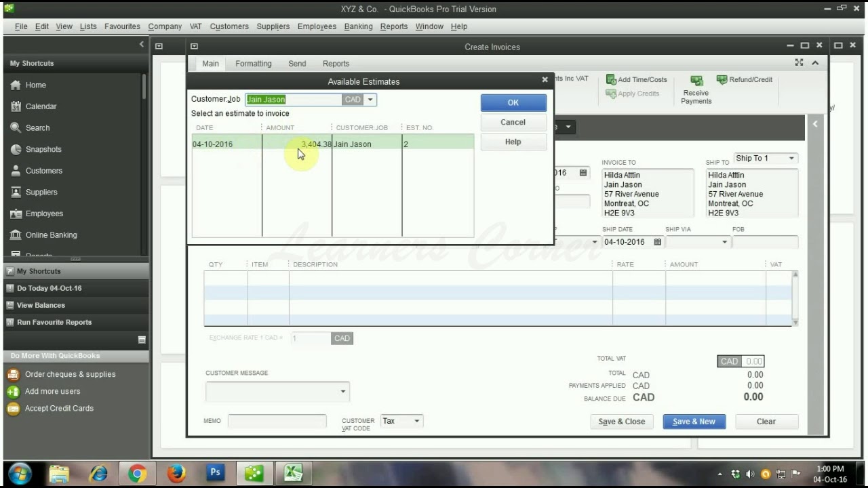Click Save & Close button

(x=622, y=422)
